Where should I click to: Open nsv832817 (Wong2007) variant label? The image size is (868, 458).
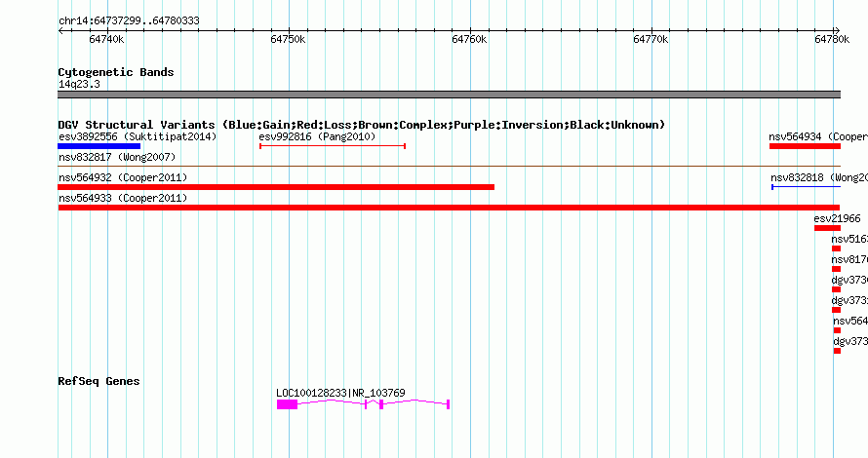[x=117, y=157]
